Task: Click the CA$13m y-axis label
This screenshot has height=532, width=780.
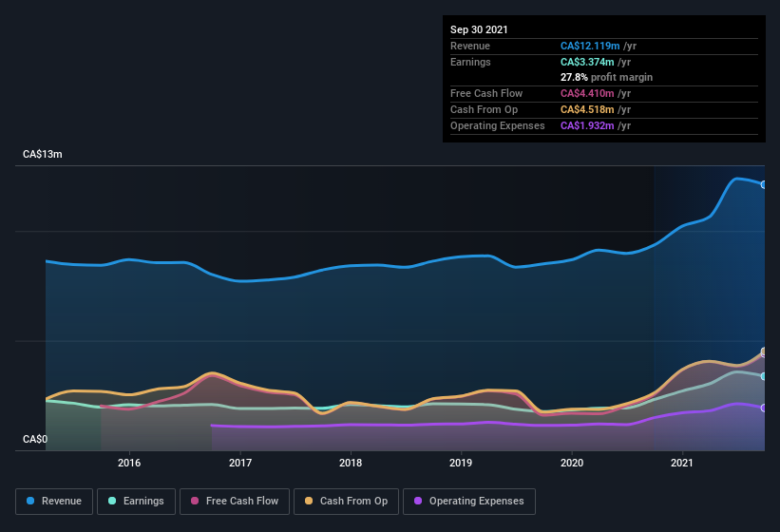Action: click(43, 154)
